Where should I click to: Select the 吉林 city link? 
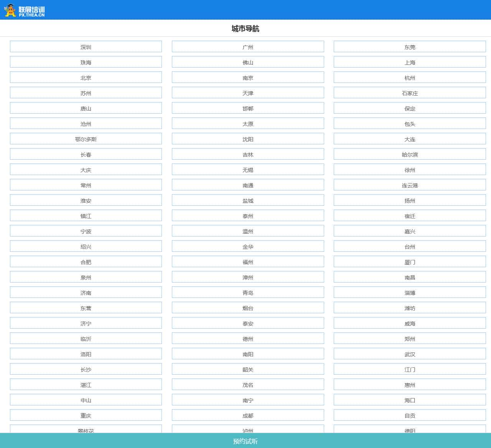click(248, 154)
